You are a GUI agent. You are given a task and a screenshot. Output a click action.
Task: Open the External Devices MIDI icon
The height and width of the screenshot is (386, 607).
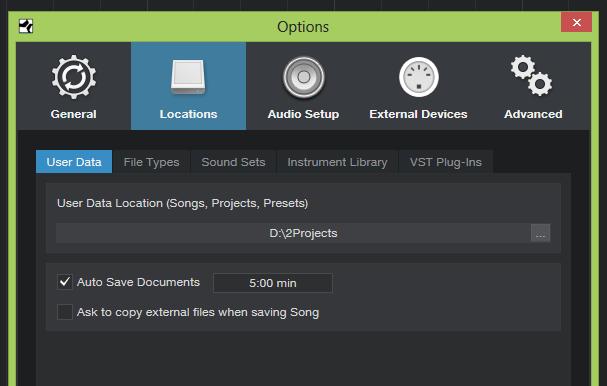418,77
